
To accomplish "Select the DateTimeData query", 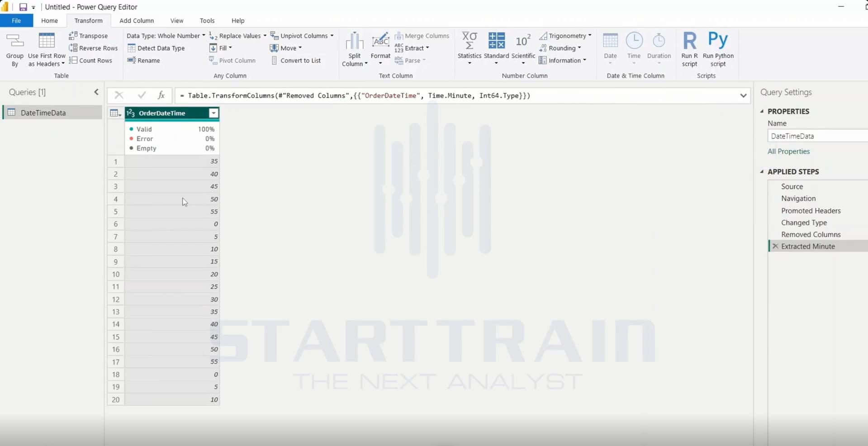I will pyautogui.click(x=52, y=113).
